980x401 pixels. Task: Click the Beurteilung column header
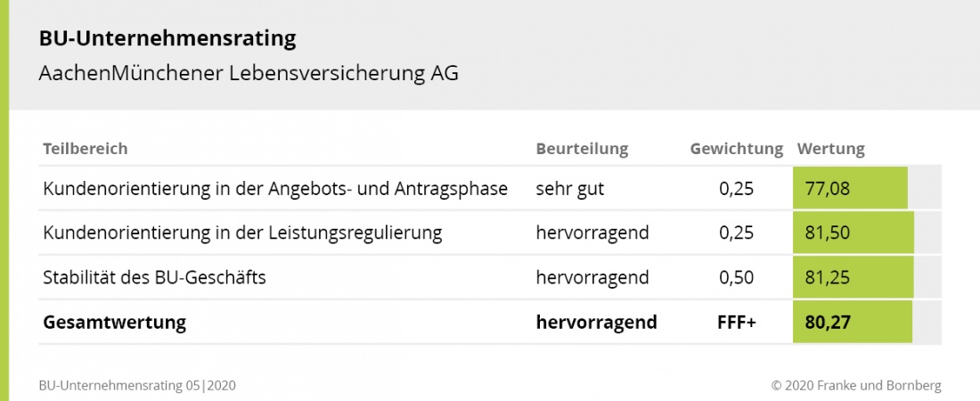coord(582,149)
